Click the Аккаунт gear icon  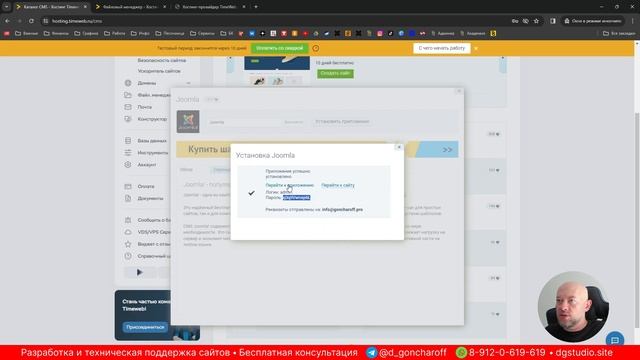(128, 164)
